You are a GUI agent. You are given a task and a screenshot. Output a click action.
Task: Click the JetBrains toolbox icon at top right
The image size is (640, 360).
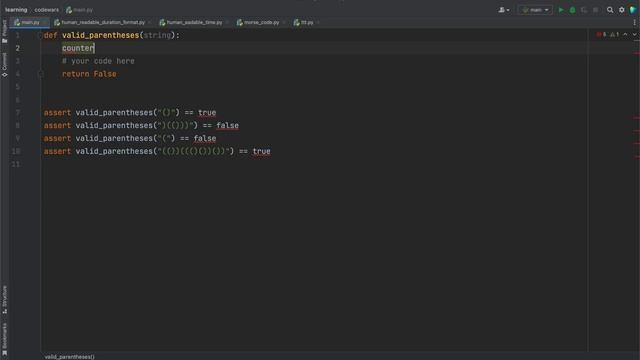coord(633,10)
